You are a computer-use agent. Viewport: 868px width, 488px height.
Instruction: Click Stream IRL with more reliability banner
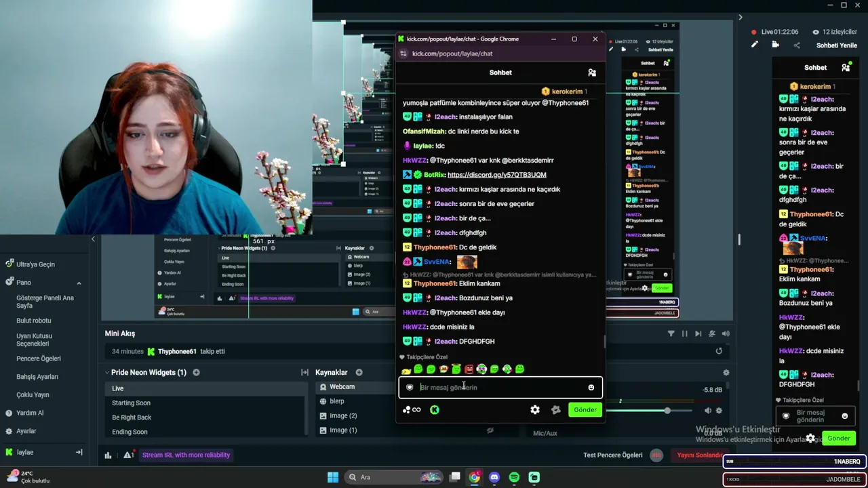point(186,455)
